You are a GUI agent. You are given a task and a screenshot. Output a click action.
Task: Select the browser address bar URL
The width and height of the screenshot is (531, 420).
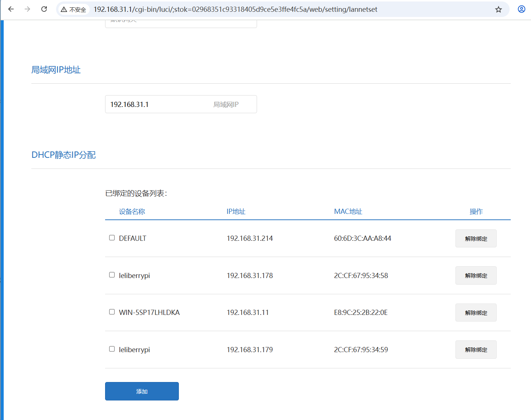coord(235,9)
